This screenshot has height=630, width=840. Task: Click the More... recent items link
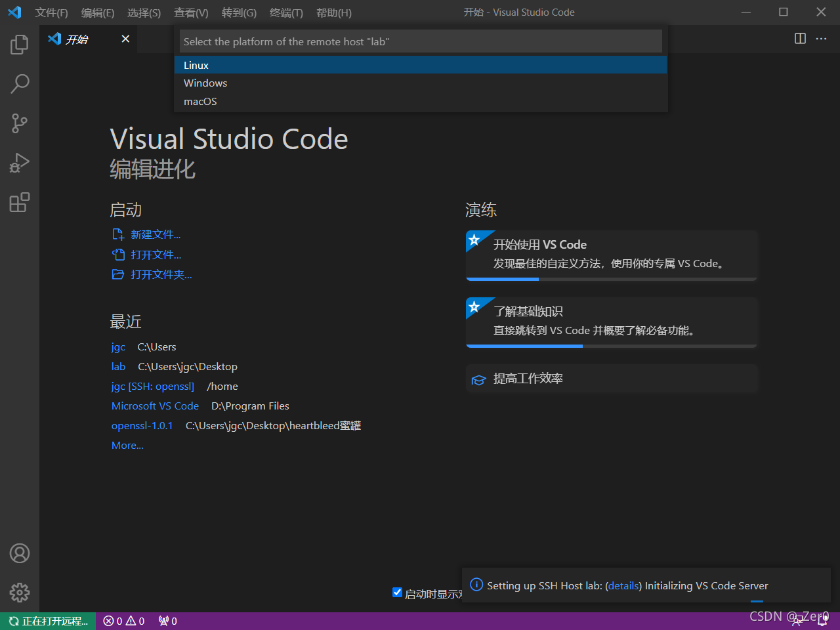point(127,445)
